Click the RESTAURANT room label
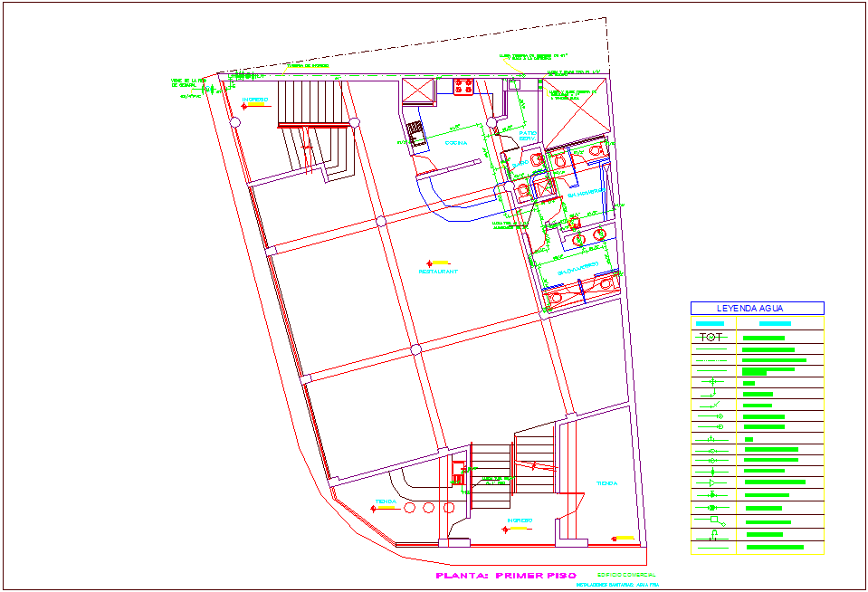This screenshot has width=868, height=592. (438, 271)
